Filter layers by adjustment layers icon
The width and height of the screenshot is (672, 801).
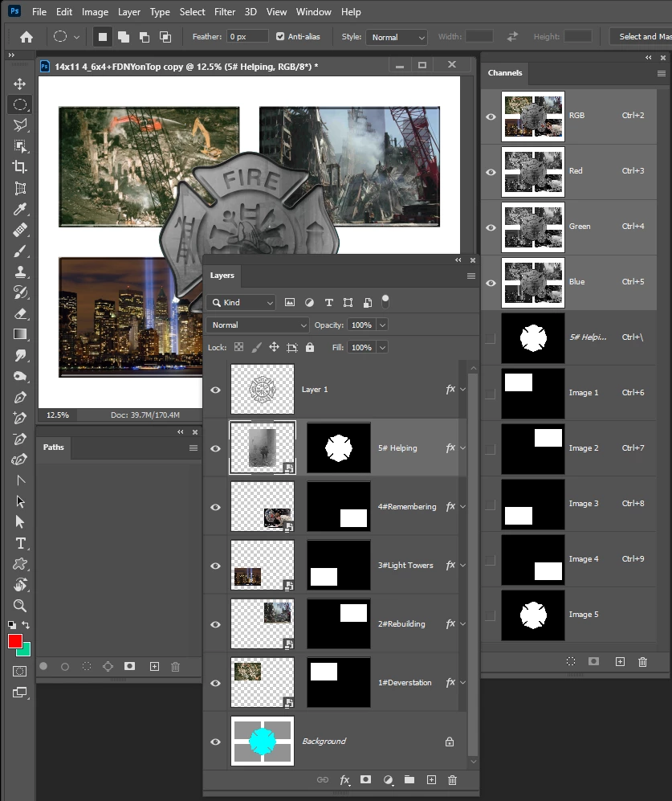pyautogui.click(x=309, y=302)
